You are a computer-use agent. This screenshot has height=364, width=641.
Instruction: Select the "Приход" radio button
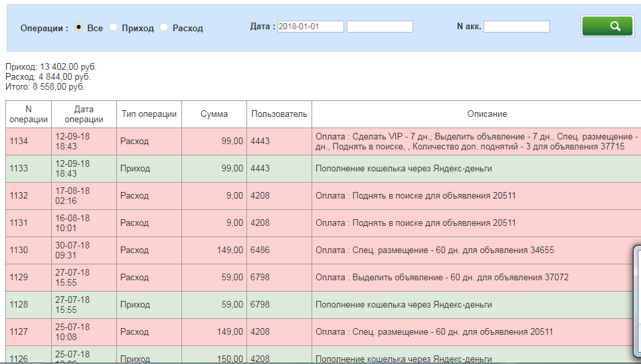coord(114,28)
